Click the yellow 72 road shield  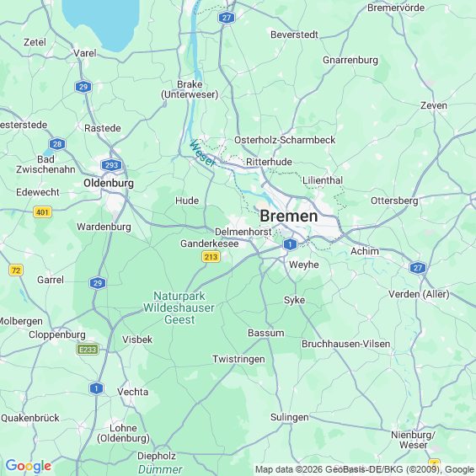(16, 270)
